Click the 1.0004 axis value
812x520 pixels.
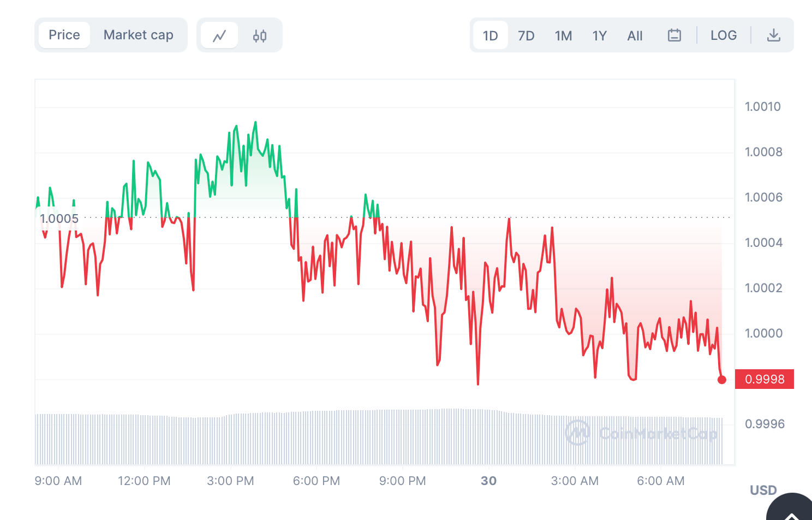pyautogui.click(x=763, y=243)
